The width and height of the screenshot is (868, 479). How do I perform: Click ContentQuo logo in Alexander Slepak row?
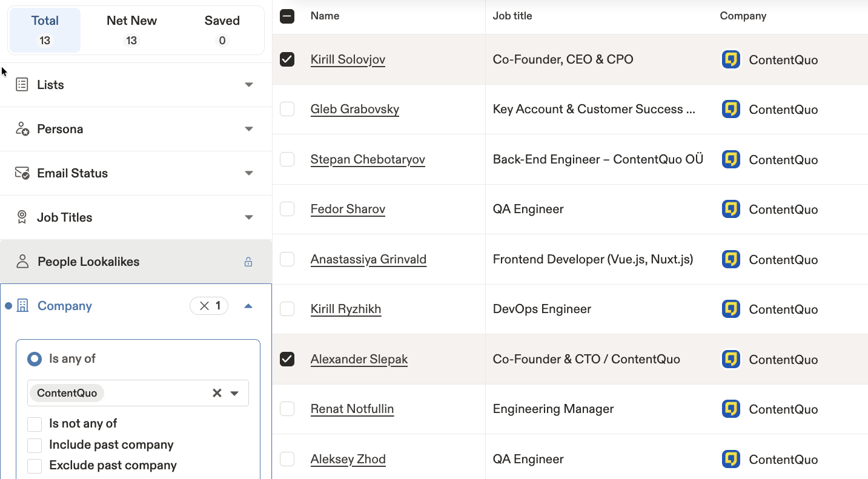pos(731,359)
